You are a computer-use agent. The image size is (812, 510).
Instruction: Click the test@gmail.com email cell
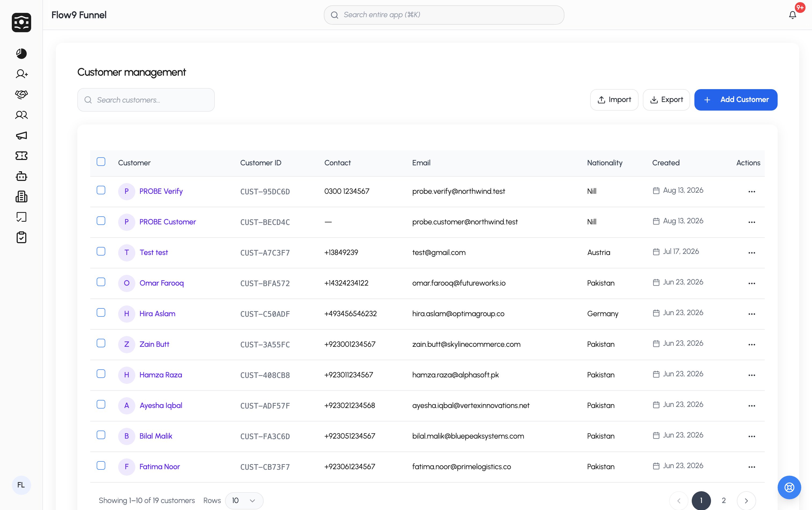(x=439, y=253)
